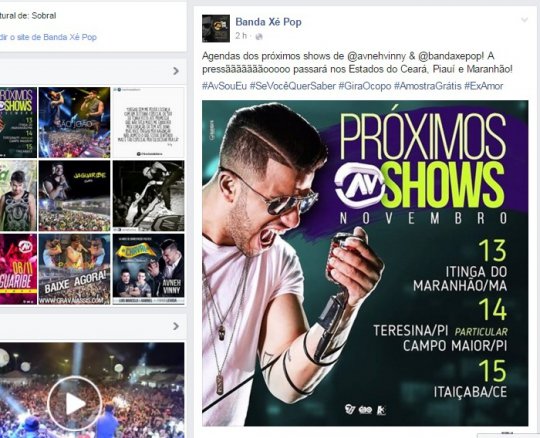This screenshot has height=438, width=540.
Task: Open the Próximos Shows Novembro poster image
Action: coord(365,263)
